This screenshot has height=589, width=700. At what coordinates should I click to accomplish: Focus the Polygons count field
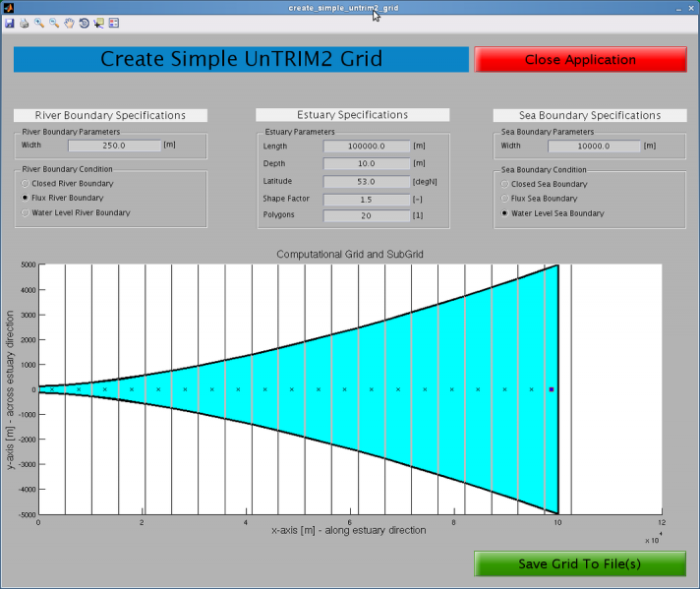point(366,215)
